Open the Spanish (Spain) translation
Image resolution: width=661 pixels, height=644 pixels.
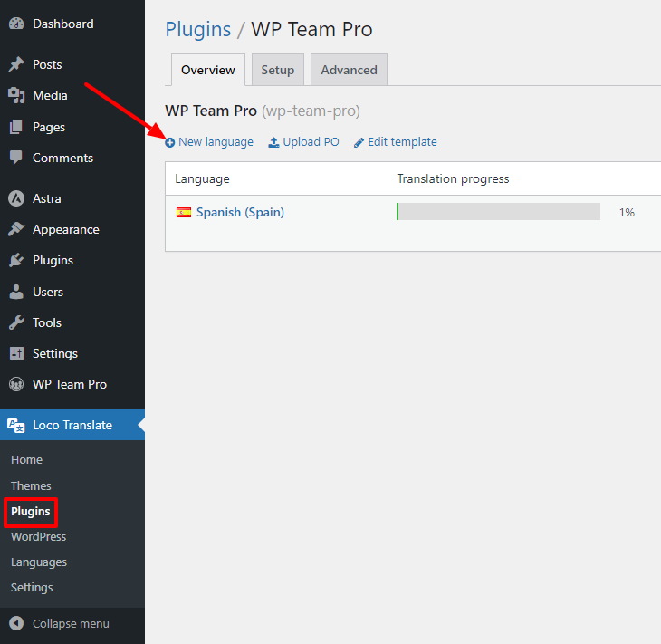pyautogui.click(x=240, y=212)
